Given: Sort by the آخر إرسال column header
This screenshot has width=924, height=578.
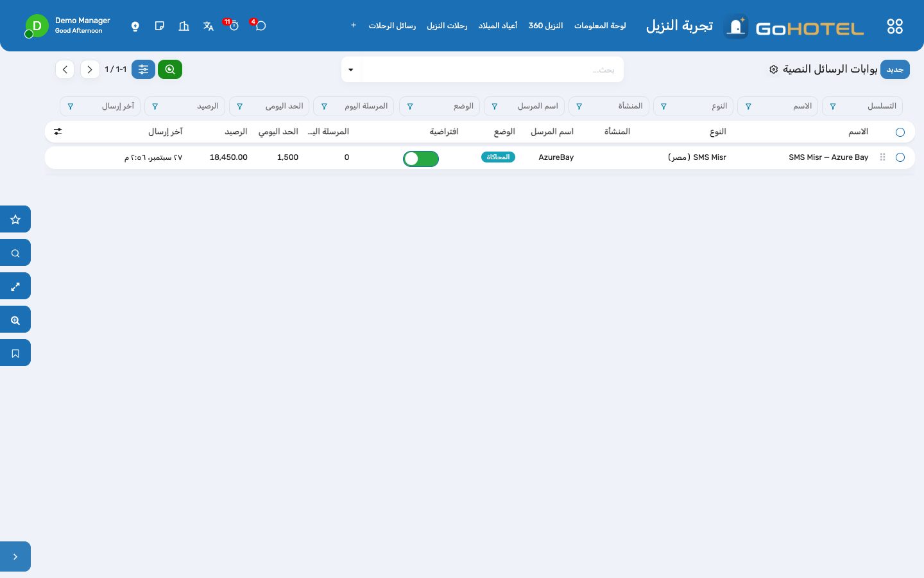Looking at the screenshot, I should pyautogui.click(x=166, y=132).
